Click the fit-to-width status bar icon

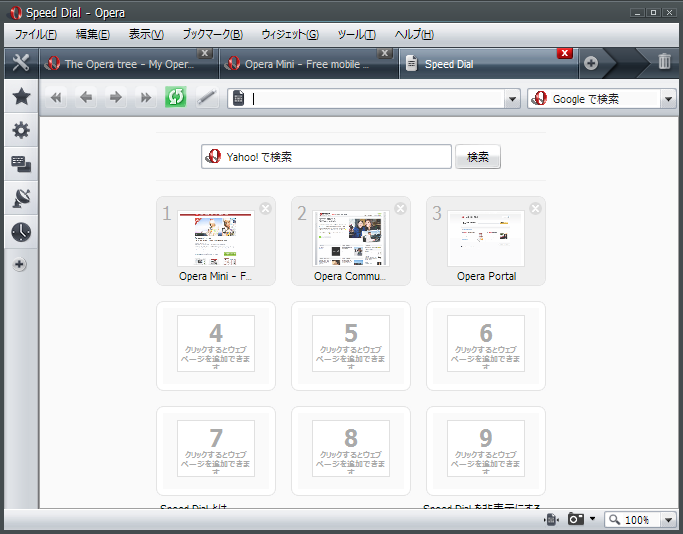[x=551, y=519]
